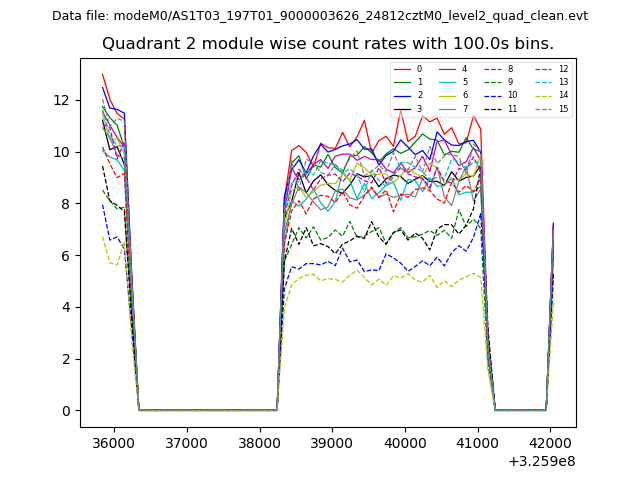Select legend entry for module 1

402,82
